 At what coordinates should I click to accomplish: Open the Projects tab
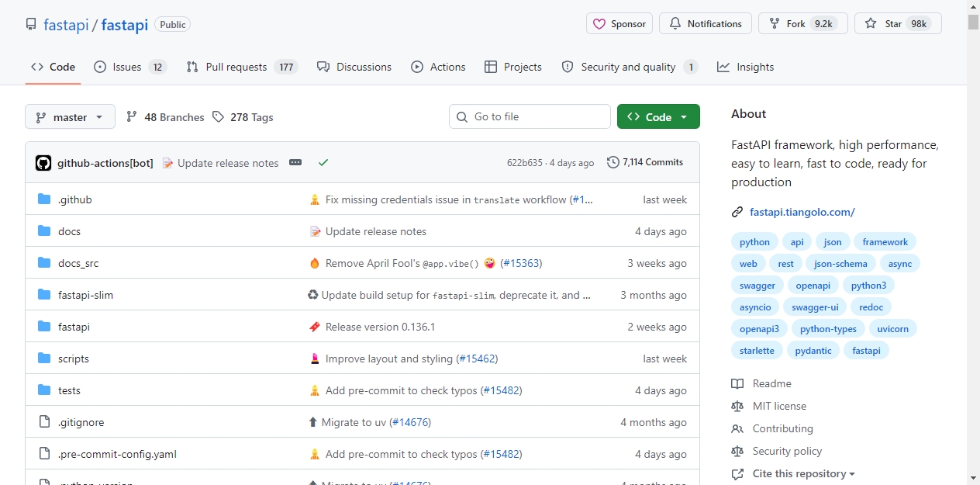coord(512,67)
